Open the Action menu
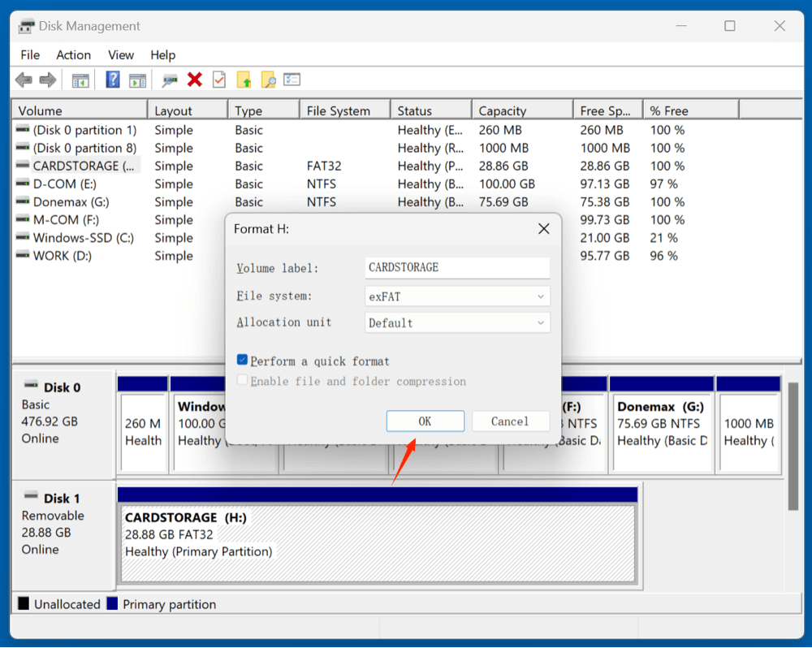 [73, 55]
